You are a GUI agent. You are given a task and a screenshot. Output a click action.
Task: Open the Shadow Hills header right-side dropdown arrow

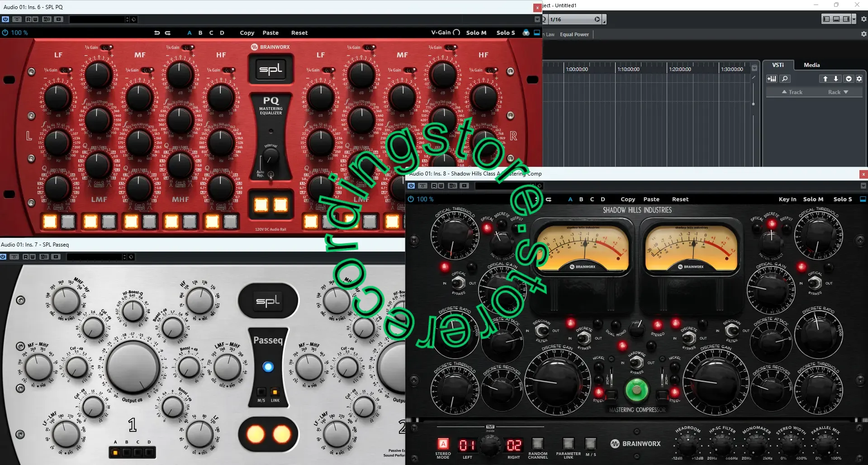863,186
